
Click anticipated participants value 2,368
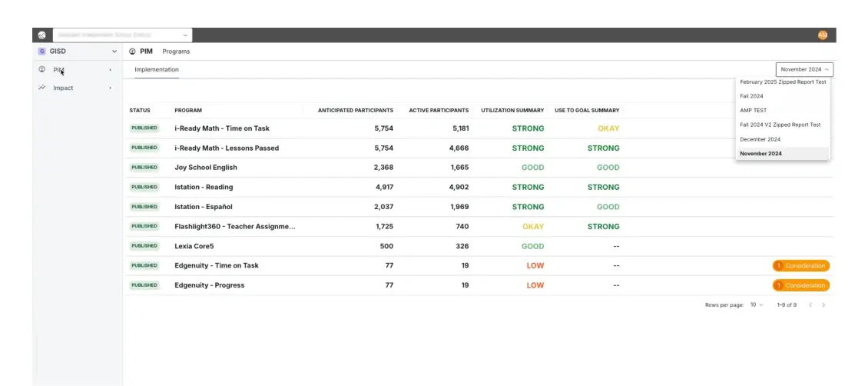coord(383,168)
